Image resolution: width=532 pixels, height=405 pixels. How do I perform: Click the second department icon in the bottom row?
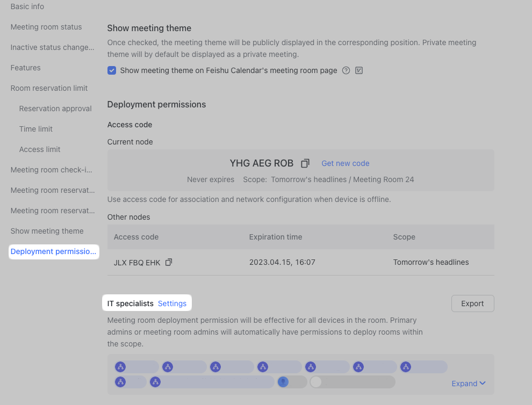155,382
